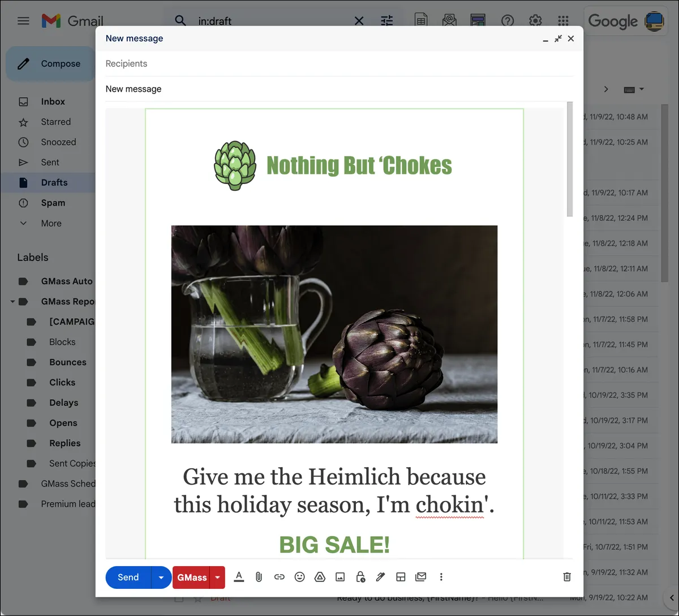679x616 pixels.
Task: Open GMass dashboard window icon
Action: pyautogui.click(x=478, y=21)
